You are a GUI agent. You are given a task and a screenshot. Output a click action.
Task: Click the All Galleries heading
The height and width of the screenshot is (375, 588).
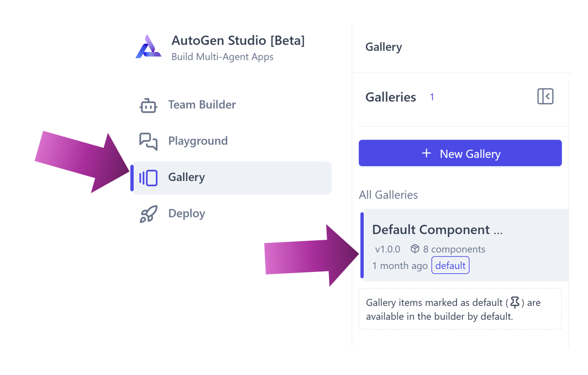(388, 195)
